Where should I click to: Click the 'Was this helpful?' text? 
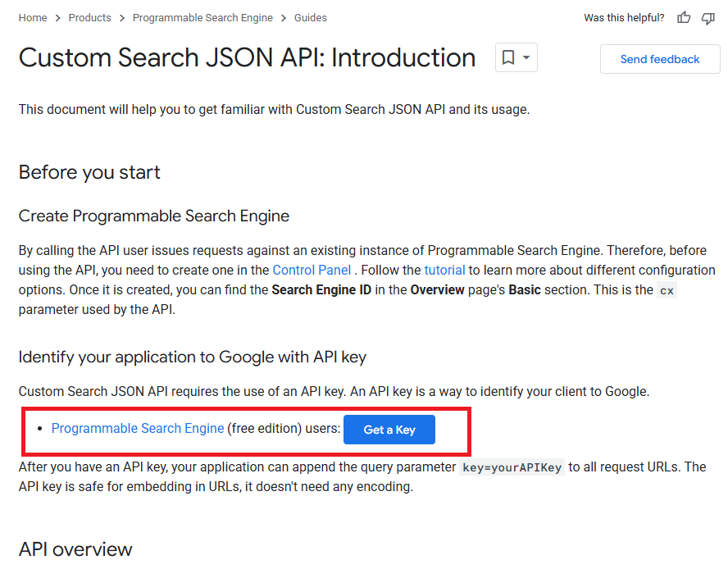624,18
